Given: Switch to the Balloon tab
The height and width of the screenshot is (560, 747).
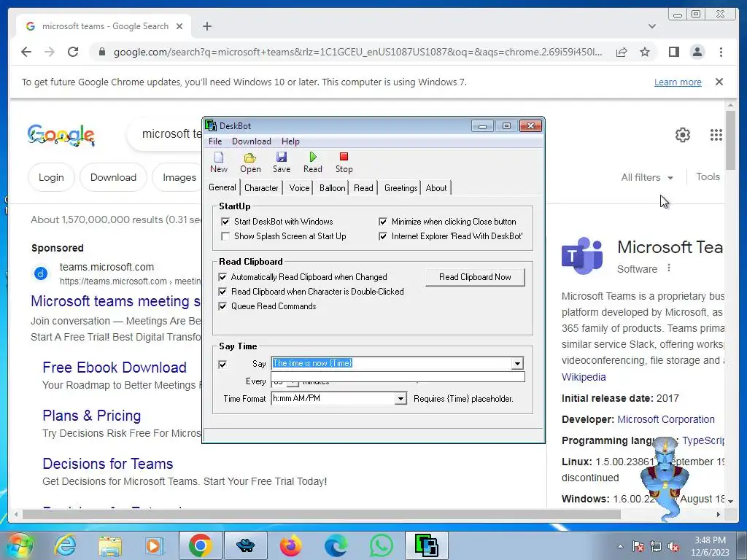Looking at the screenshot, I should (332, 188).
